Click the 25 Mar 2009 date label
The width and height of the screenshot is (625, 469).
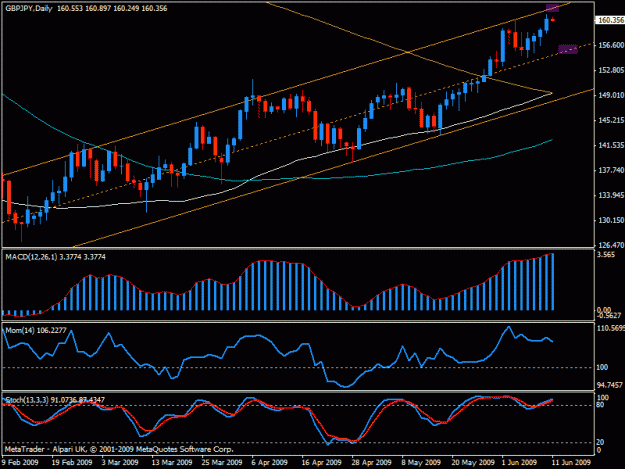coord(222,462)
